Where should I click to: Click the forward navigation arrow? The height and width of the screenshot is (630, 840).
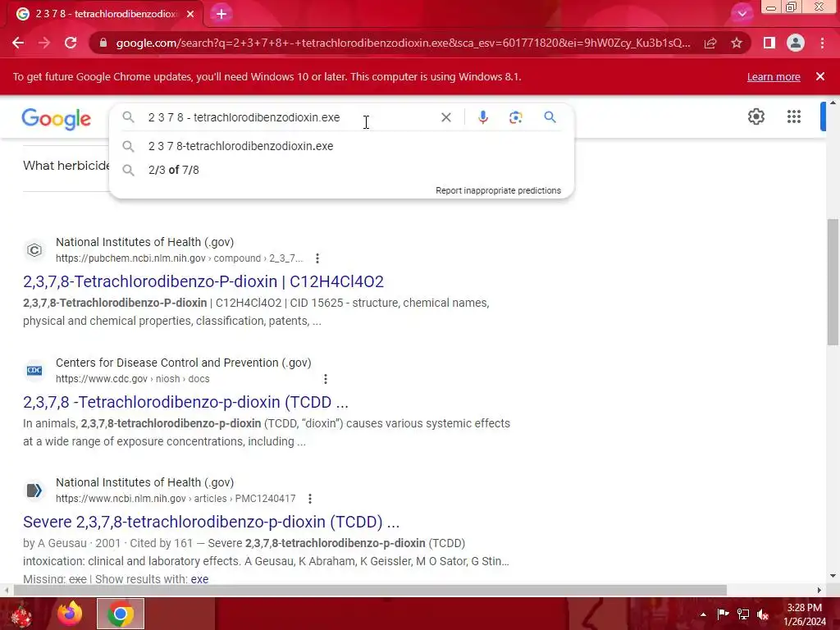point(44,43)
